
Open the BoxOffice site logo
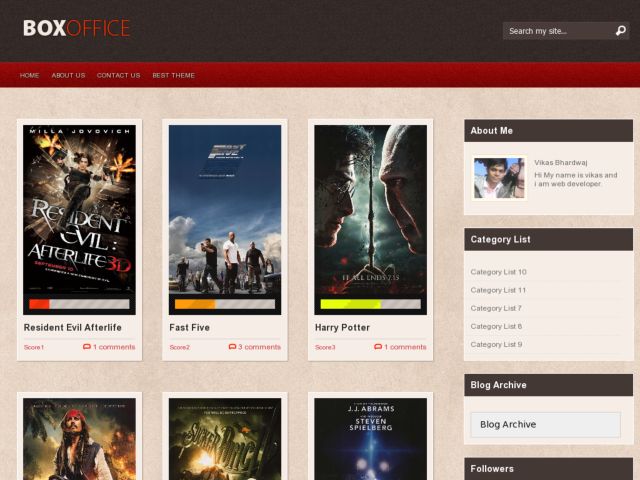[76, 28]
